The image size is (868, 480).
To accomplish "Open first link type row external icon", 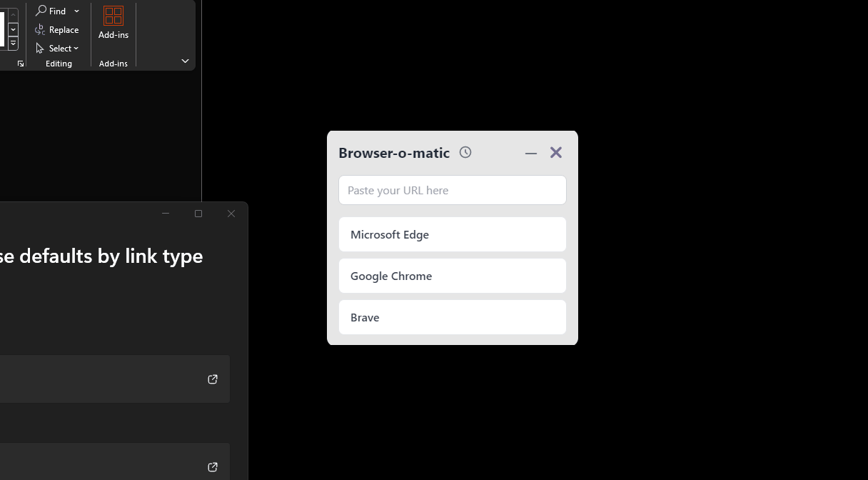I will point(213,379).
